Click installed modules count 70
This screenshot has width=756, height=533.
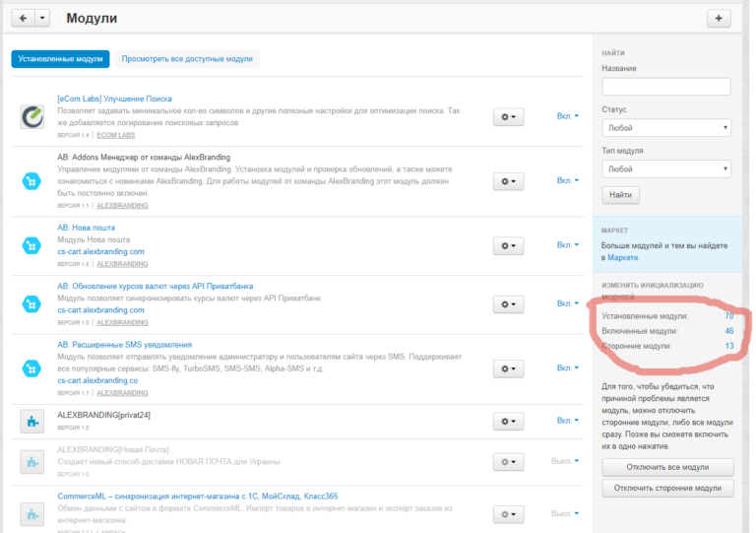click(729, 316)
